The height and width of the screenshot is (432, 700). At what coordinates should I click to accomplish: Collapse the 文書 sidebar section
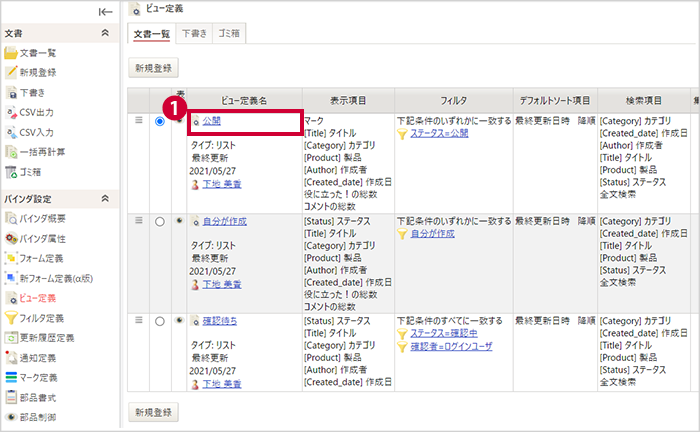point(105,33)
